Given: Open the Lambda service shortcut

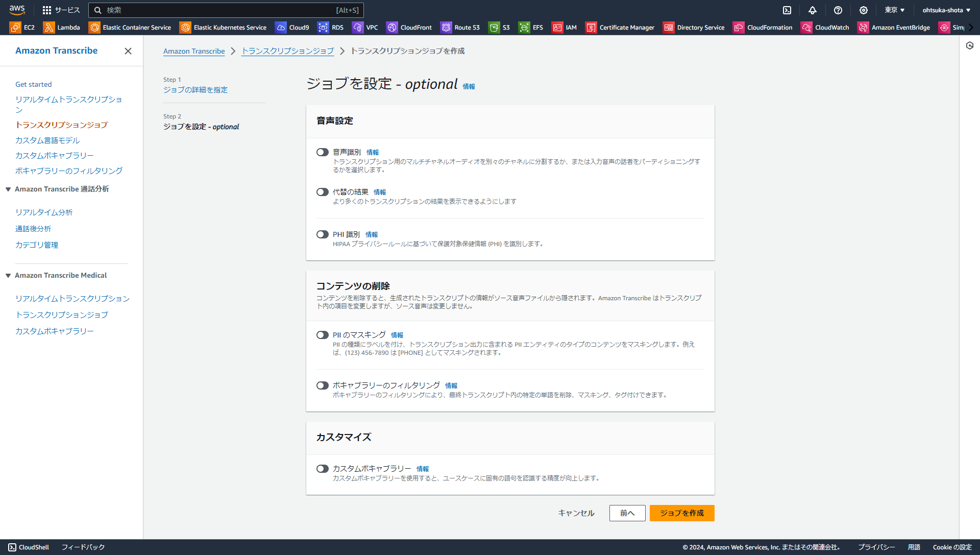Looking at the screenshot, I should point(62,28).
